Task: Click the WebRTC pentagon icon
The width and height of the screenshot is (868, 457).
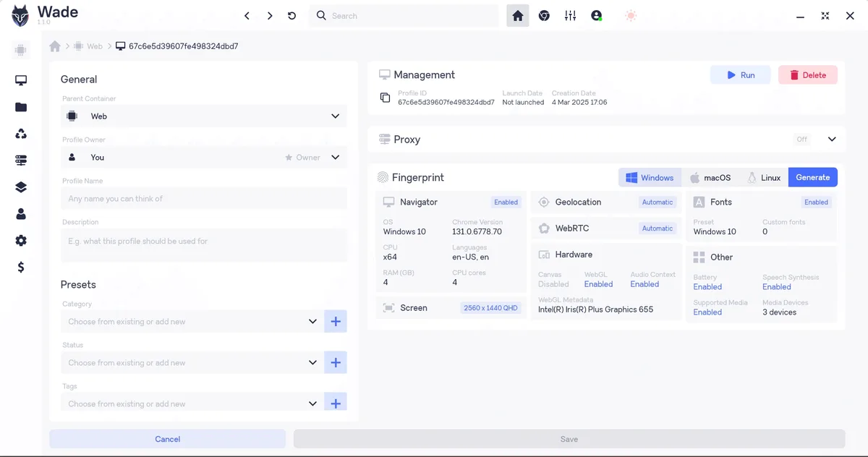Action: point(544,228)
